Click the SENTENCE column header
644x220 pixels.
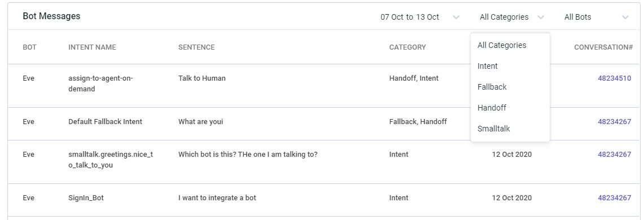(196, 47)
